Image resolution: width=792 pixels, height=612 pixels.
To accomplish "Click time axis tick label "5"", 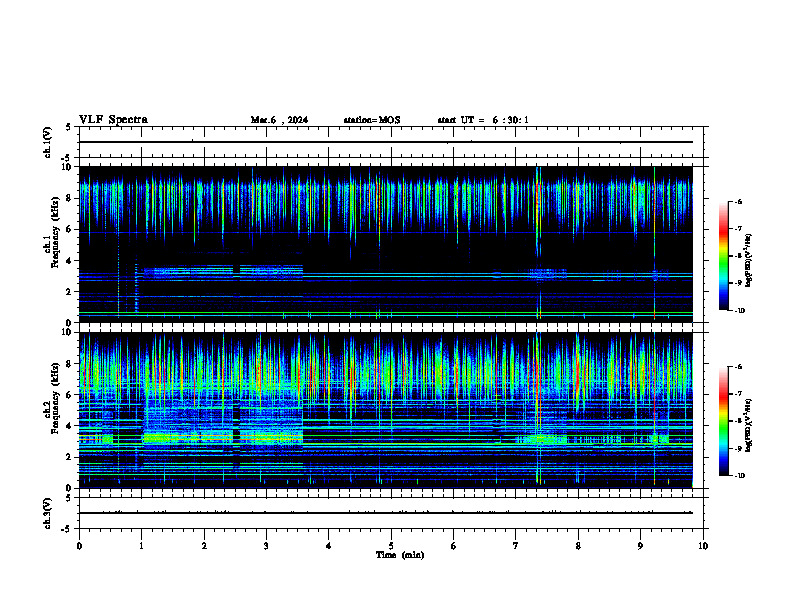I will pyautogui.click(x=391, y=546).
